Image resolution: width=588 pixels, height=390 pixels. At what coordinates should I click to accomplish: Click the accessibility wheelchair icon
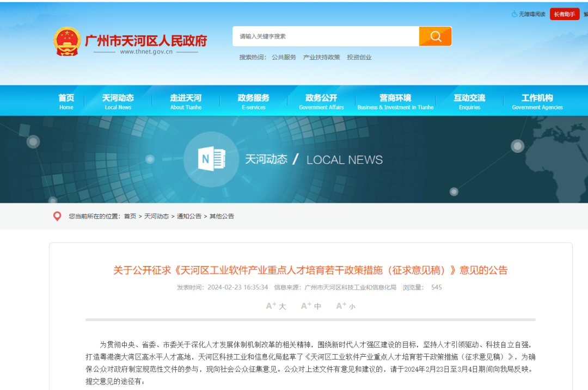click(514, 15)
